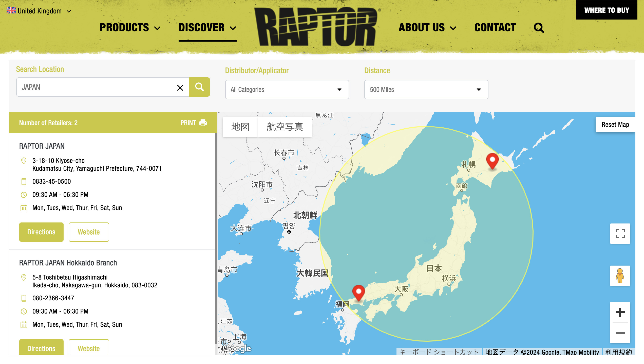Click the printer icon next to PRINT

203,123
